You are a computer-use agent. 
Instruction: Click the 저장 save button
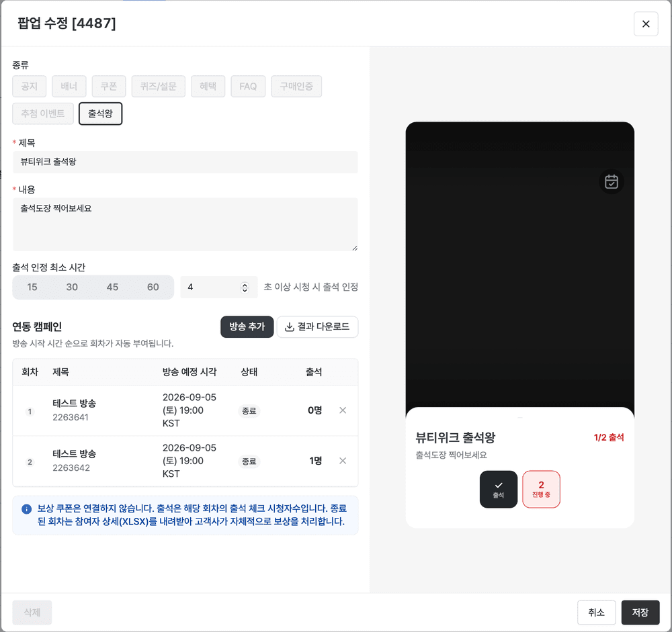(x=640, y=613)
